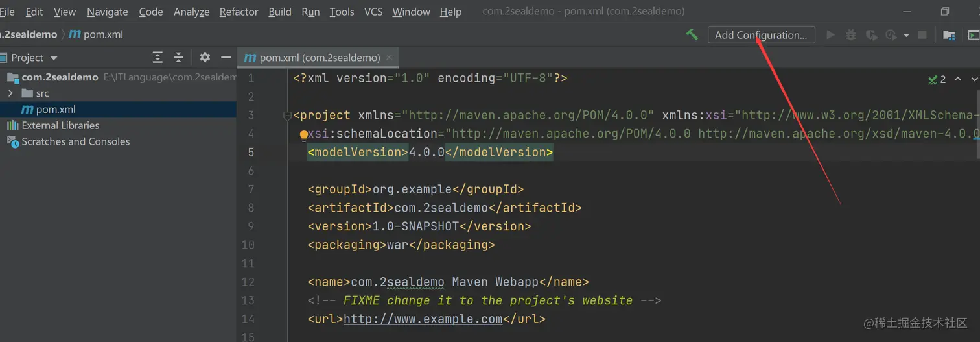Select the pom.xml (com.2sealdemo) editor tab
The image size is (980, 342).
(x=318, y=58)
